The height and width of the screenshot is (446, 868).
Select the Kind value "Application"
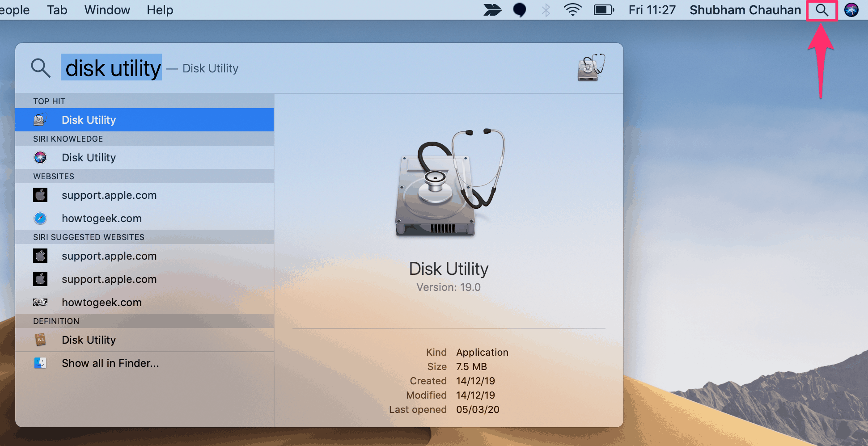point(482,352)
